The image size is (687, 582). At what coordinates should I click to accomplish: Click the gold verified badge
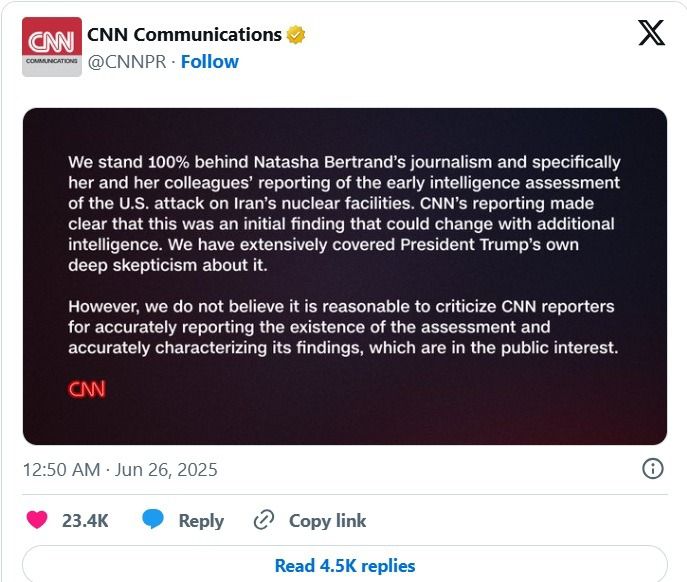[296, 35]
